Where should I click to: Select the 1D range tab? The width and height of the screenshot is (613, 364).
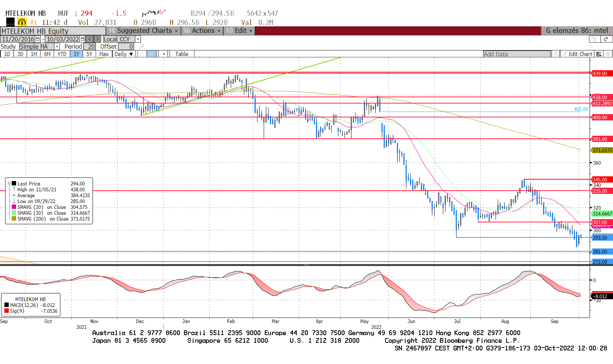[x=7, y=54]
